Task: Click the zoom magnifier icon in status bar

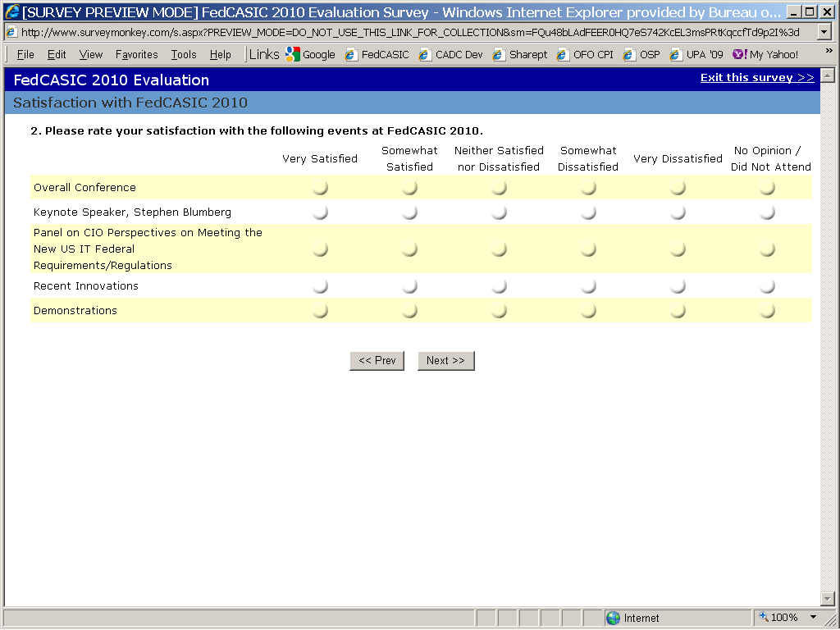Action: pos(764,617)
